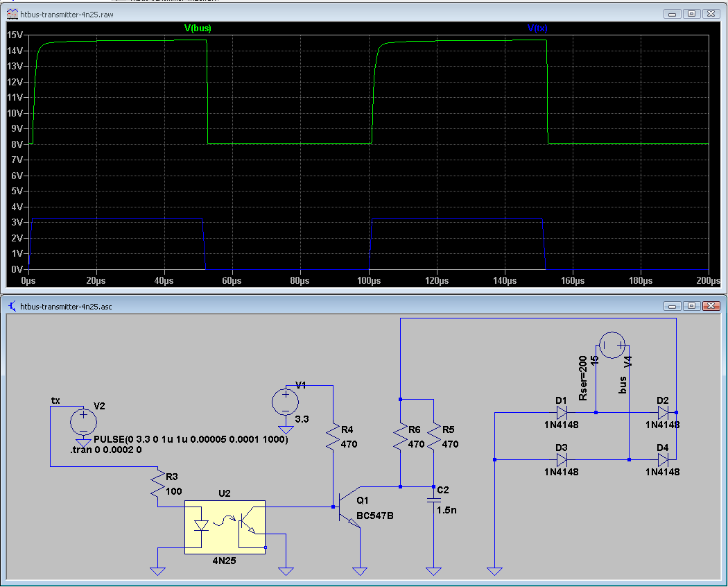Restore down the schematic window
The image size is (728, 587).
tap(691, 305)
